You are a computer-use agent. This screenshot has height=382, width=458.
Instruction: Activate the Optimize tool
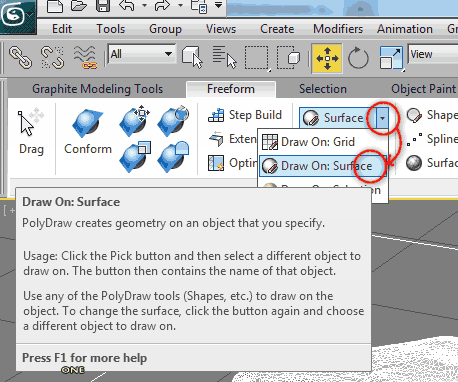[x=232, y=163]
